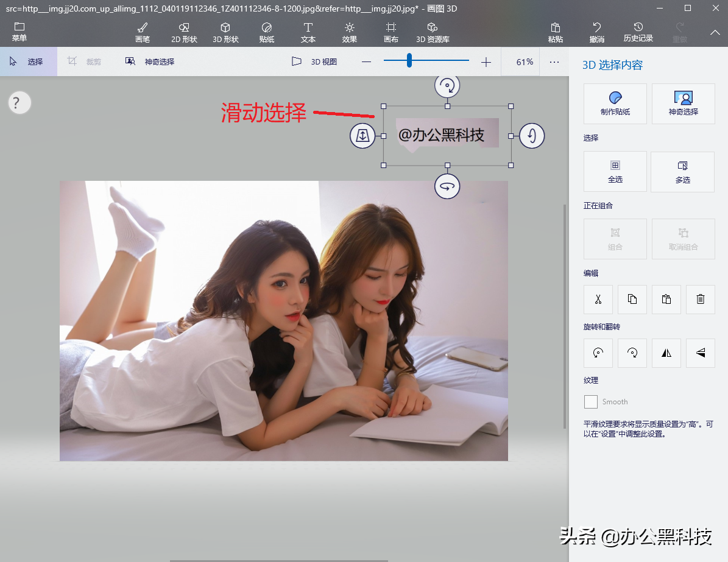
Task: Delete the selection with the trash icon
Action: pos(700,299)
